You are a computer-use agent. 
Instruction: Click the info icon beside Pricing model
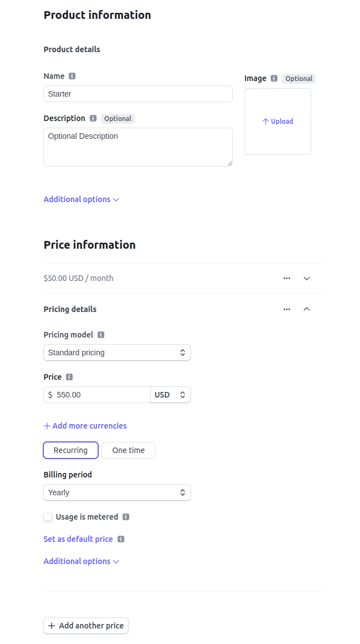[x=100, y=335]
